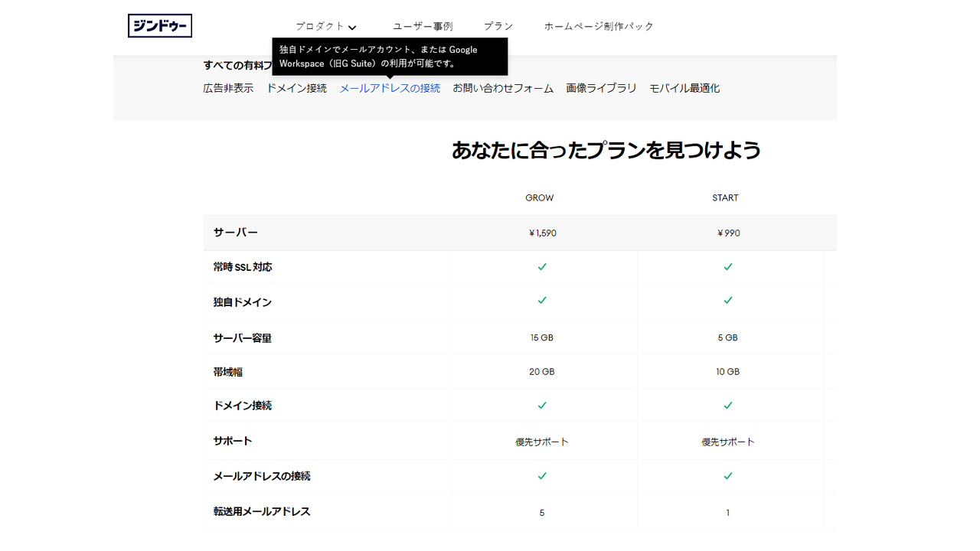Select ドメイン接続 feature link in top bar
Viewport: 980px width, 551px height.
(x=296, y=88)
